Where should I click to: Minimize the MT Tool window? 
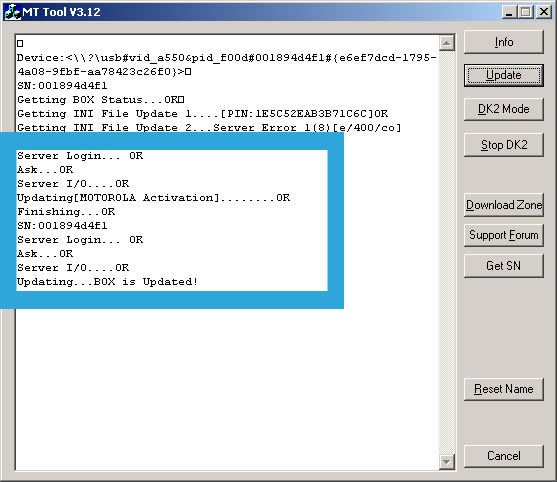pyautogui.click(x=509, y=12)
